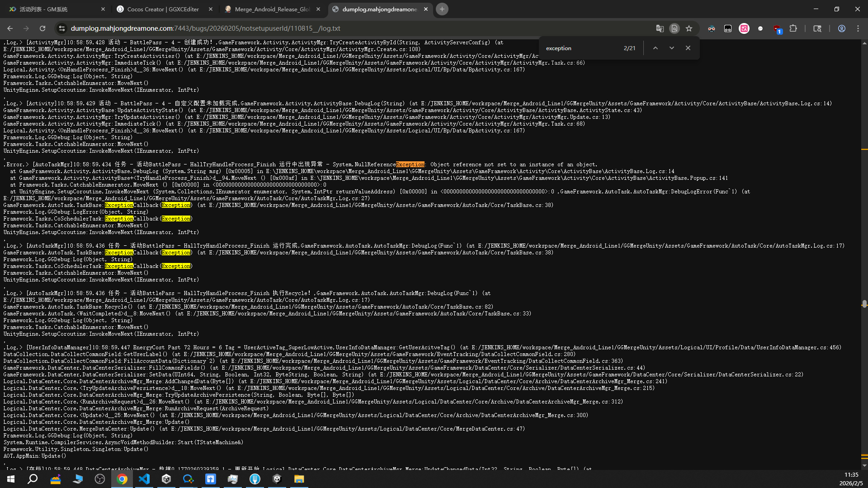The width and height of the screenshot is (868, 488).
Task: Click the vertical scrollbar thumb
Action: (864, 304)
